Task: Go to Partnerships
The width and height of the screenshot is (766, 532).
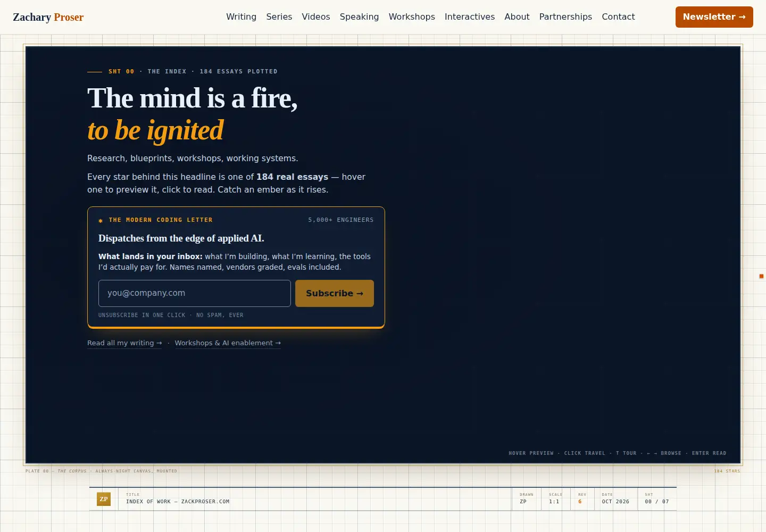Action: (x=565, y=17)
